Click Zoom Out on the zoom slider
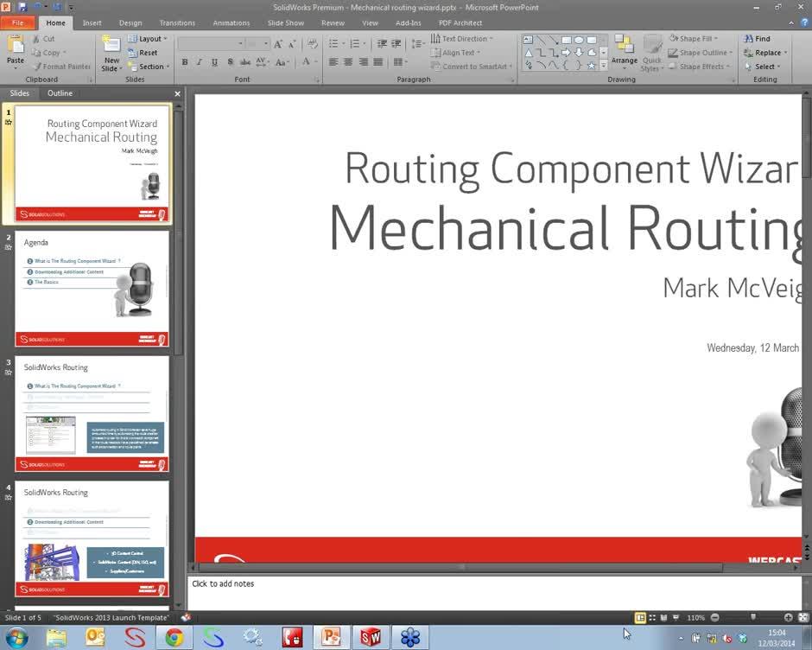Screen dimensions: 812x650 714,617
